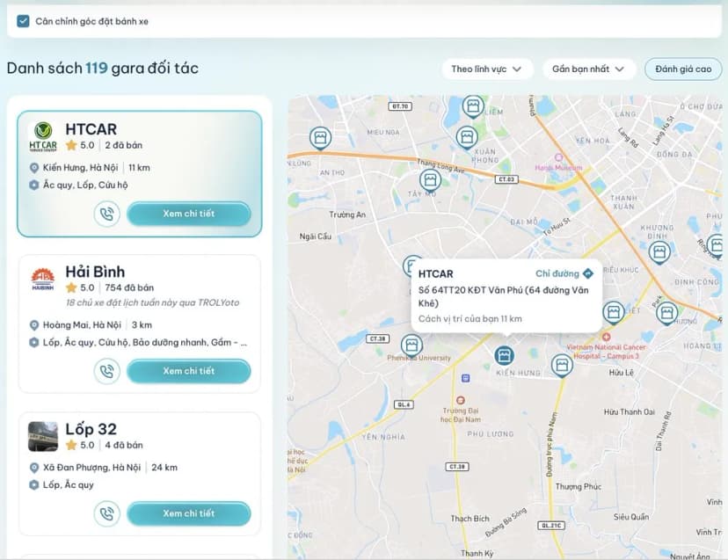The width and height of the screenshot is (728, 560).
Task: Open Xem chi tiết for Hải Bình
Action: [x=188, y=372]
